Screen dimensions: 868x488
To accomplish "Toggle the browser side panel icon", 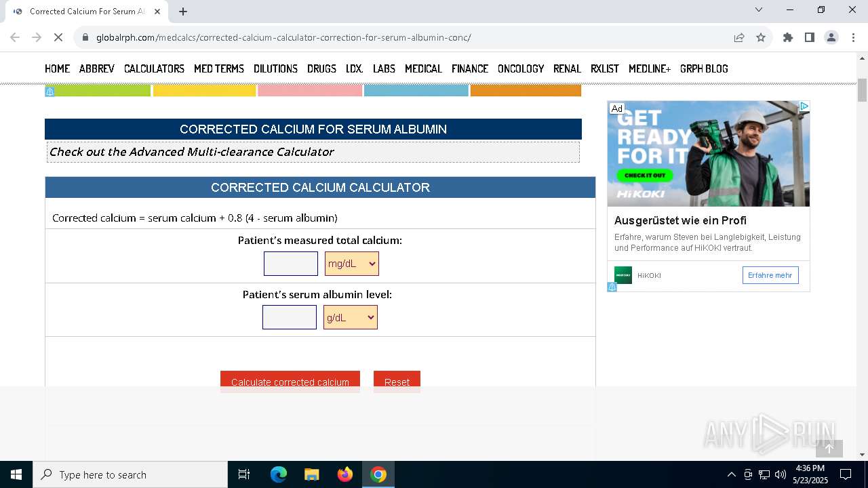I will (810, 37).
